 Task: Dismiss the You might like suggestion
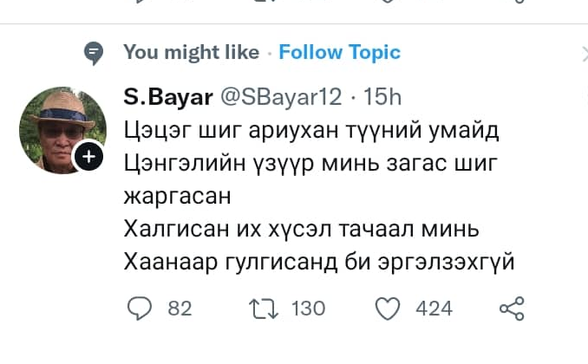tap(583, 53)
